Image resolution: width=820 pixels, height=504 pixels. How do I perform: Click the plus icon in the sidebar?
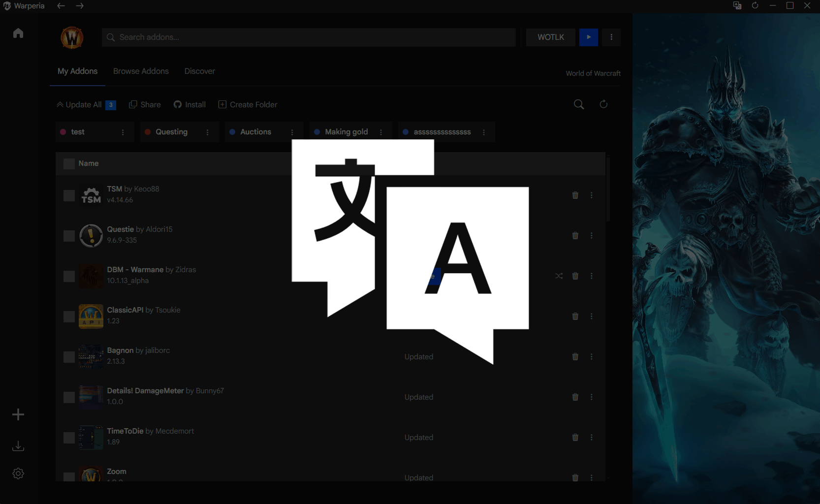(18, 414)
